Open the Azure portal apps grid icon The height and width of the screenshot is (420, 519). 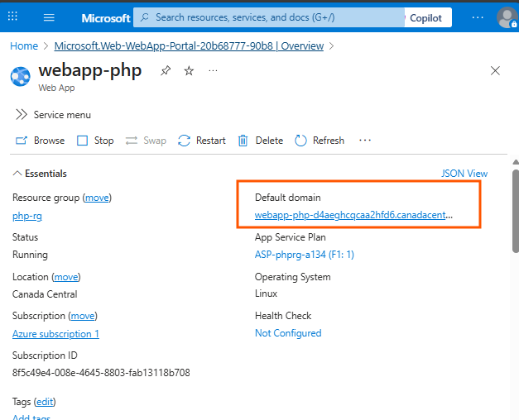tap(12, 16)
